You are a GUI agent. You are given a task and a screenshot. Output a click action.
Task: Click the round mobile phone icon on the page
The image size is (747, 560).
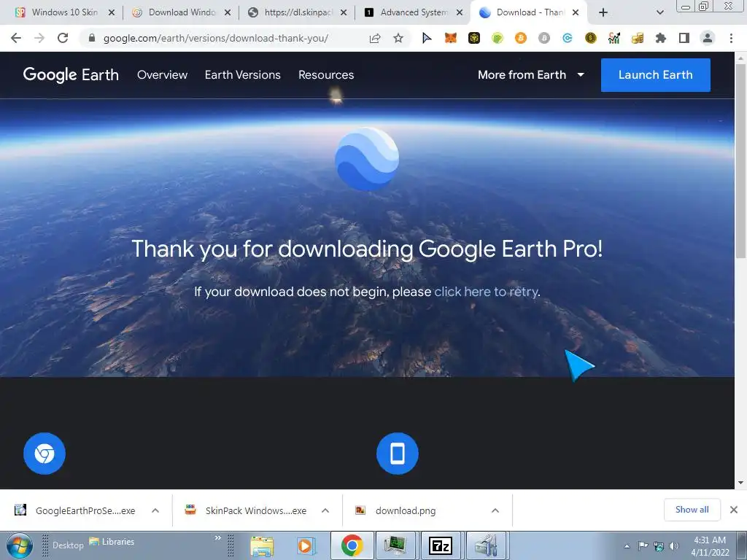[x=398, y=454]
